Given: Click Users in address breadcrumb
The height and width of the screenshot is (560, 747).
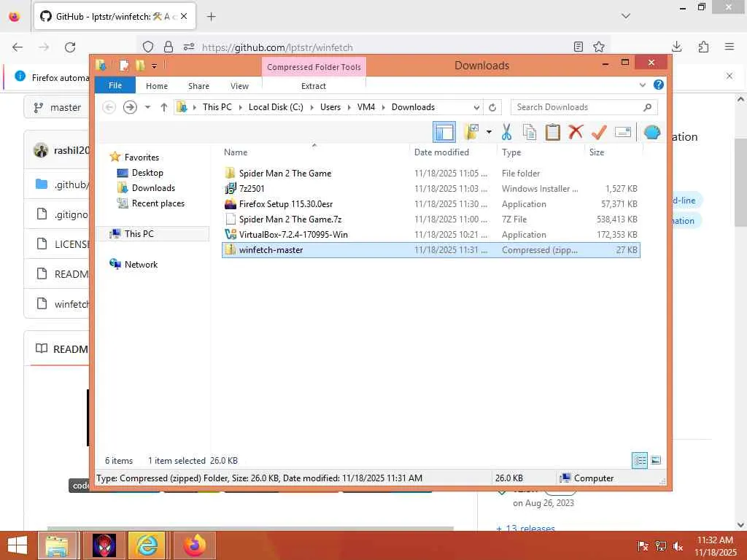Looking at the screenshot, I should point(330,107).
